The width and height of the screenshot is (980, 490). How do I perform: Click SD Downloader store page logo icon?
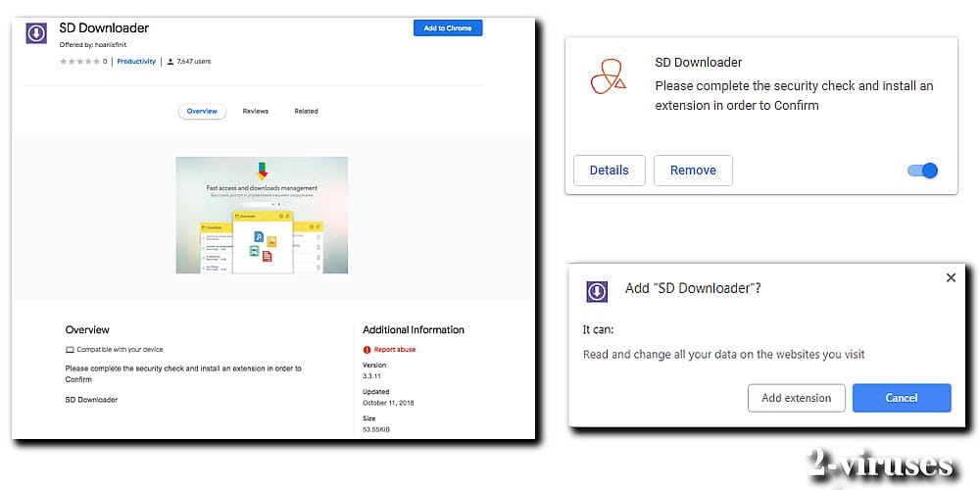(x=36, y=32)
